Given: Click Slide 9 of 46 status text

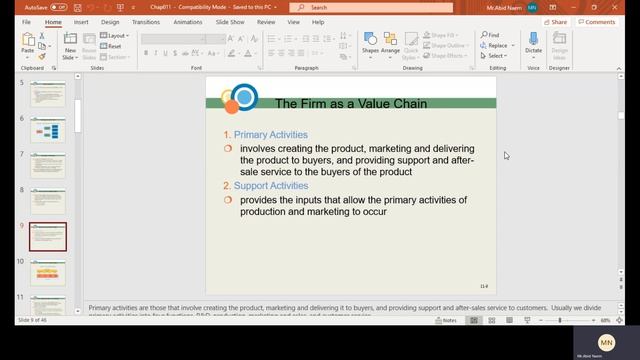Looking at the screenshot, I should [x=32, y=320].
